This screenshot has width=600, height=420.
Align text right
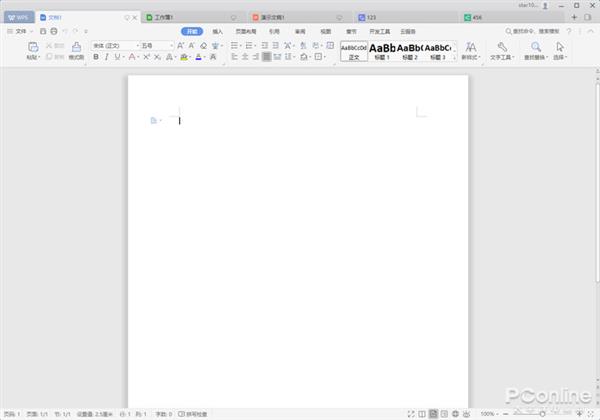pyautogui.click(x=256, y=57)
